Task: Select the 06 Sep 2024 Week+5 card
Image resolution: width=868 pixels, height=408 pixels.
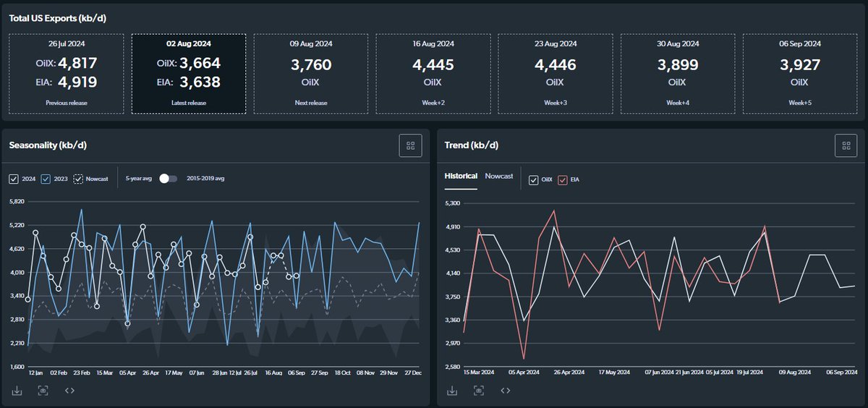Action: coord(800,73)
